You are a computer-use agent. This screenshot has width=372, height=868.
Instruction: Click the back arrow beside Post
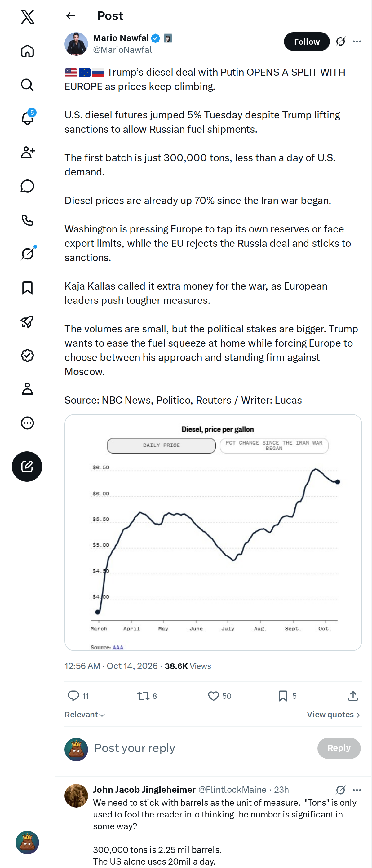(70, 16)
